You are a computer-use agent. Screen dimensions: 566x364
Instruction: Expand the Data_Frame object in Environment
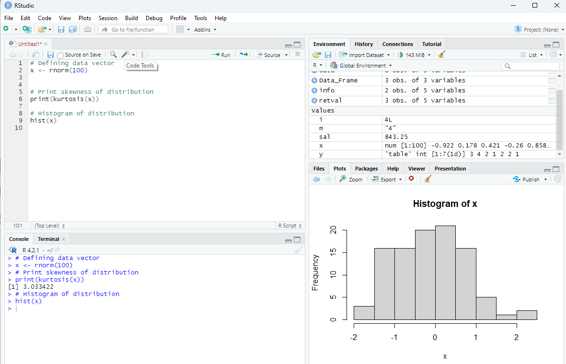pyautogui.click(x=314, y=81)
